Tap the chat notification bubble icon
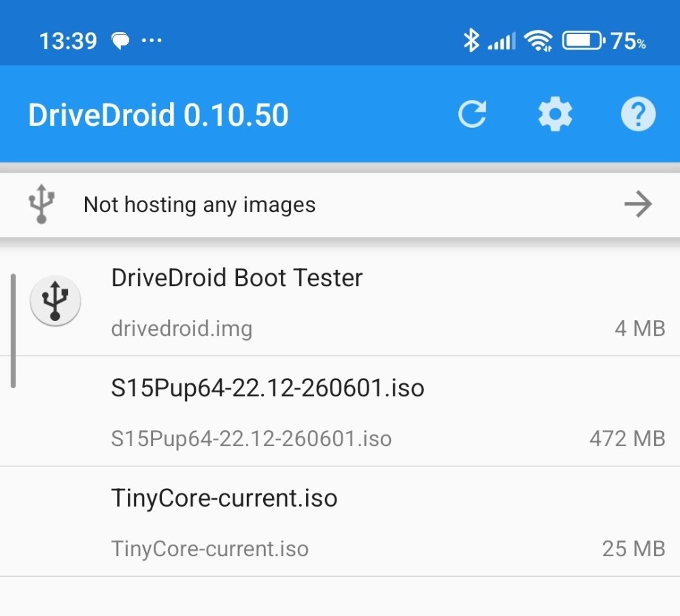This screenshot has height=616, width=680. [x=120, y=41]
